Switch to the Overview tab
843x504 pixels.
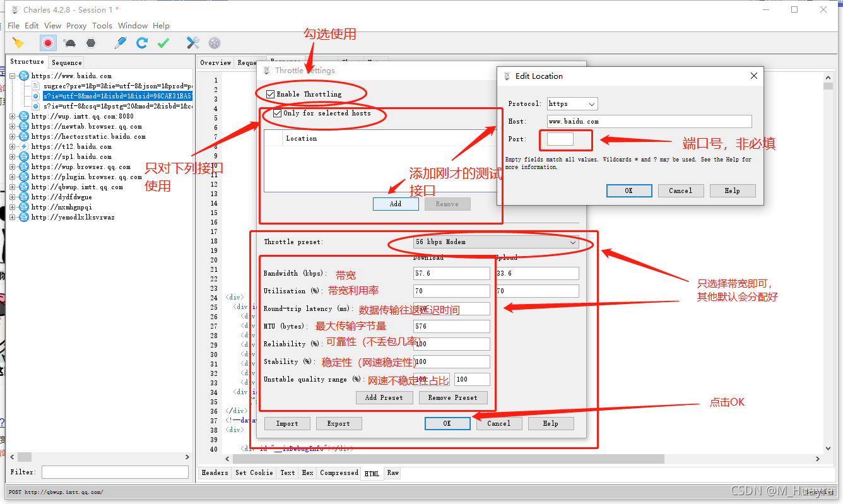[216, 62]
